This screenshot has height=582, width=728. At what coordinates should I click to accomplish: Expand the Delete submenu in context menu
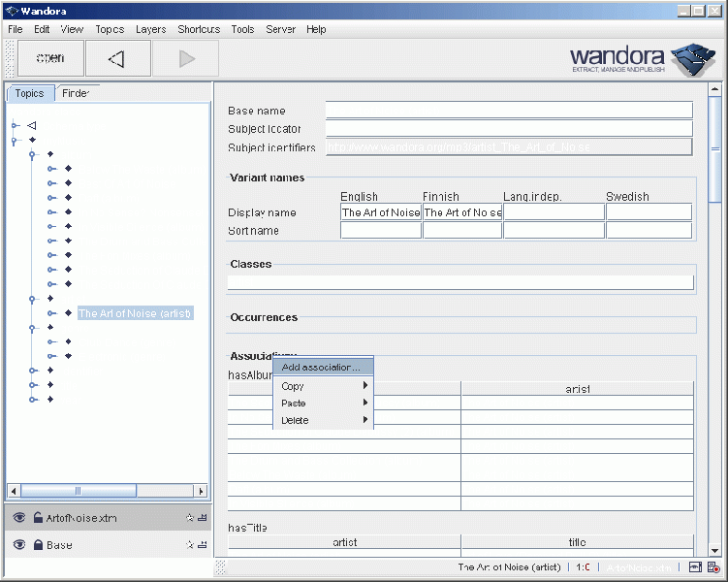(323, 420)
